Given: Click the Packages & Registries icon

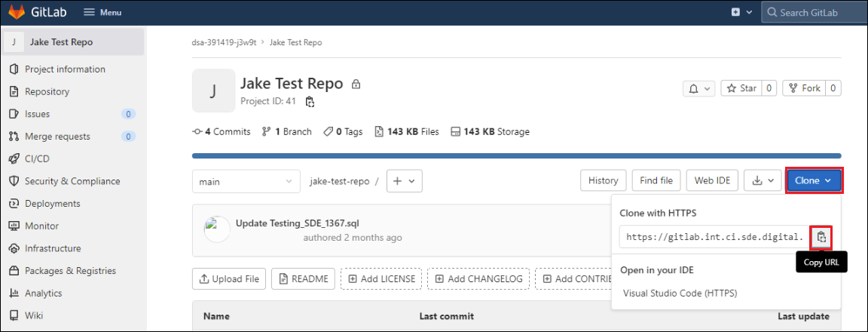Looking at the screenshot, I should pyautogui.click(x=14, y=271).
